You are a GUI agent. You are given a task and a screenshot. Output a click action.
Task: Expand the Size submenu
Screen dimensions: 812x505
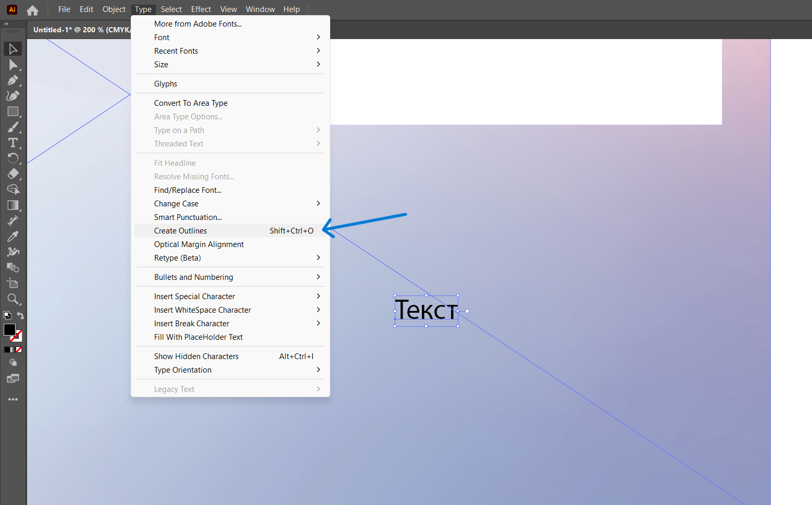click(x=230, y=65)
